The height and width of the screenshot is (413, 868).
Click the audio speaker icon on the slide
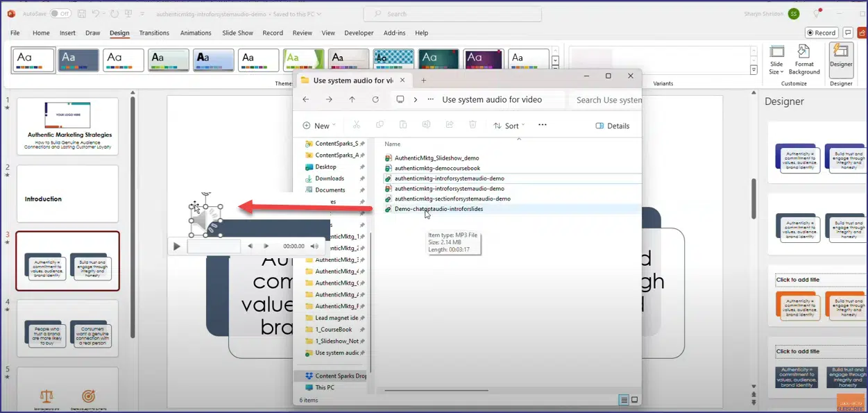[206, 220]
